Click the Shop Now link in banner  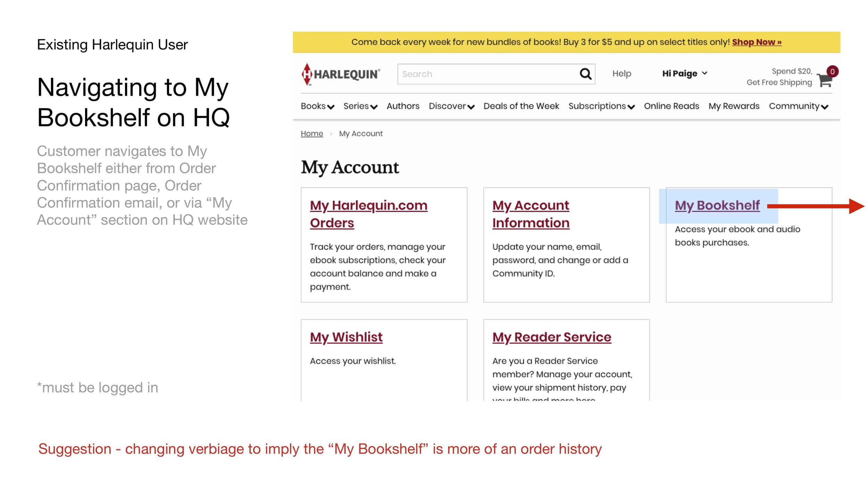point(757,42)
